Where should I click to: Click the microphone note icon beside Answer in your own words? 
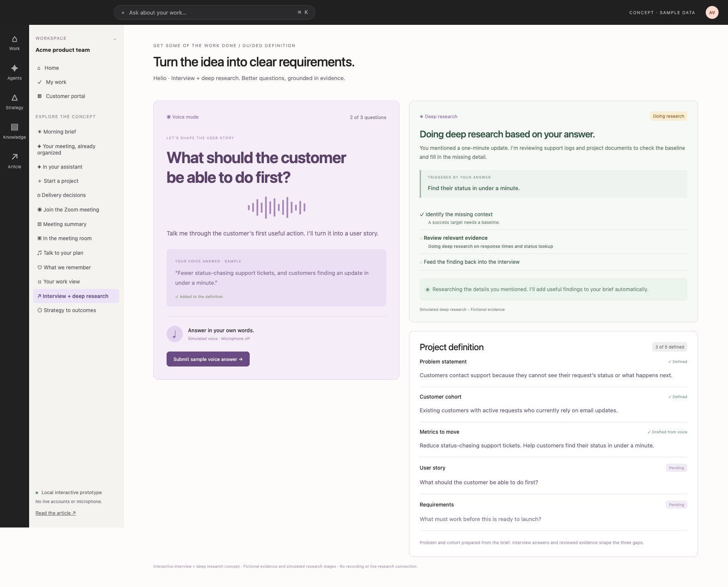[174, 334]
